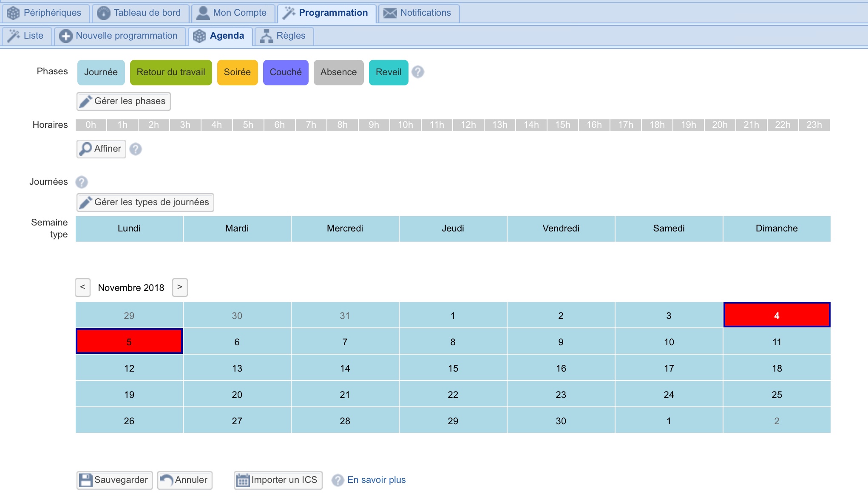The image size is (868, 499).
Task: Select Lundi in the typical week
Action: (129, 228)
